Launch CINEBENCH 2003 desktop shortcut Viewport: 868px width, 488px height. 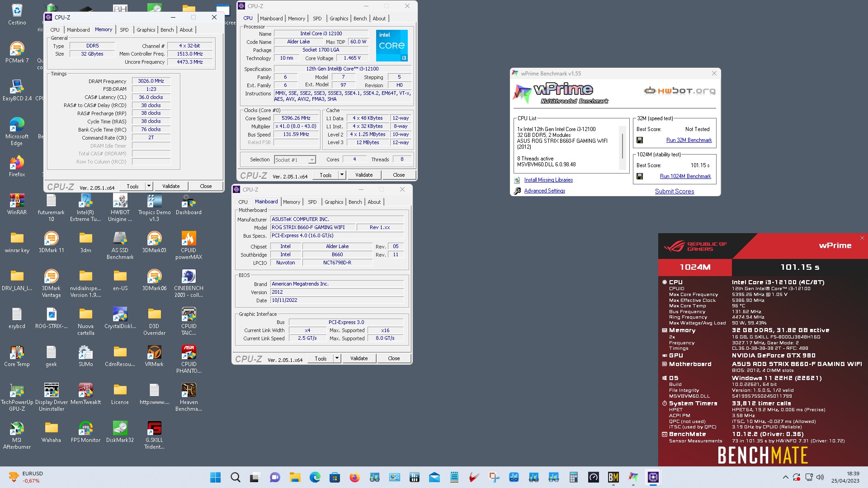189,283
